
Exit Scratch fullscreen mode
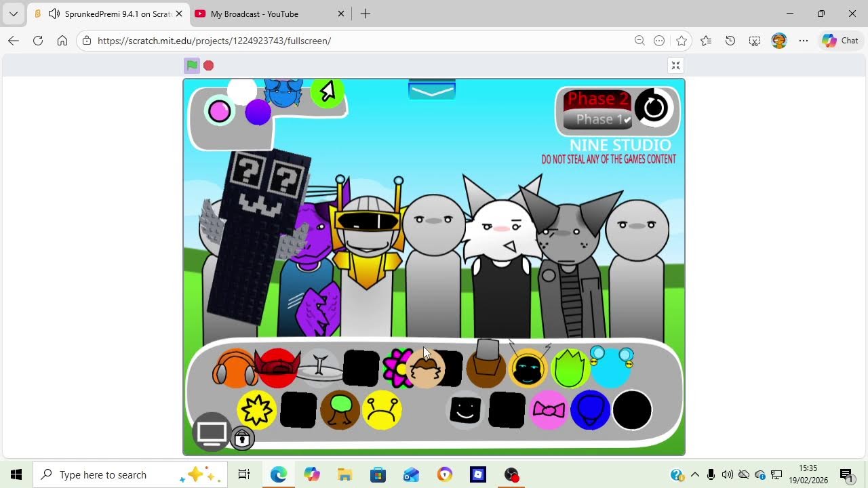675,65
